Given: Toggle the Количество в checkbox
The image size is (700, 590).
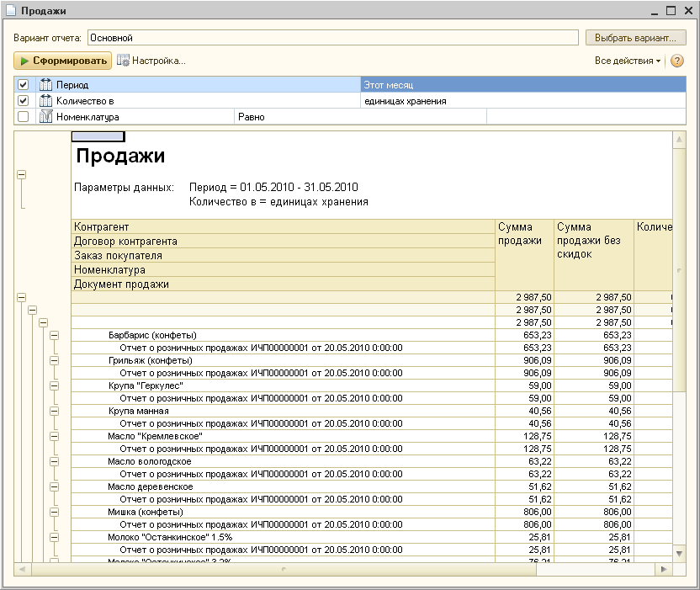Looking at the screenshot, I should pos(24,100).
